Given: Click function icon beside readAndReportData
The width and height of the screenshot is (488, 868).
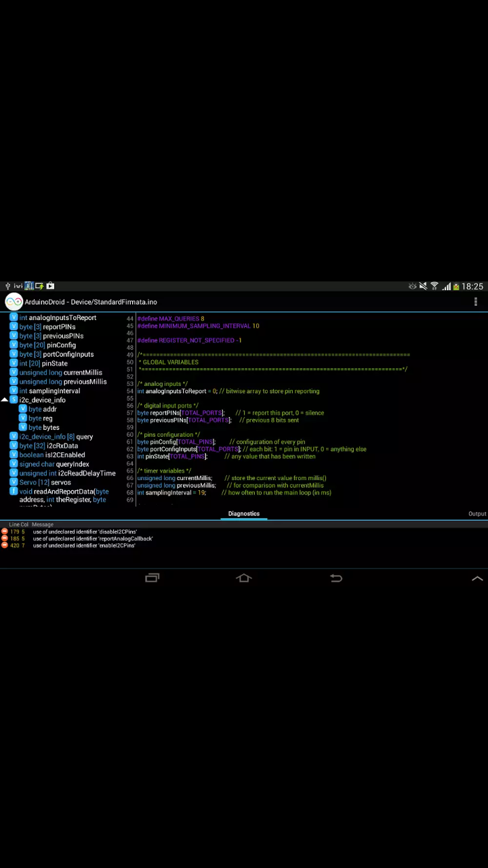Looking at the screenshot, I should pyautogui.click(x=14, y=492).
